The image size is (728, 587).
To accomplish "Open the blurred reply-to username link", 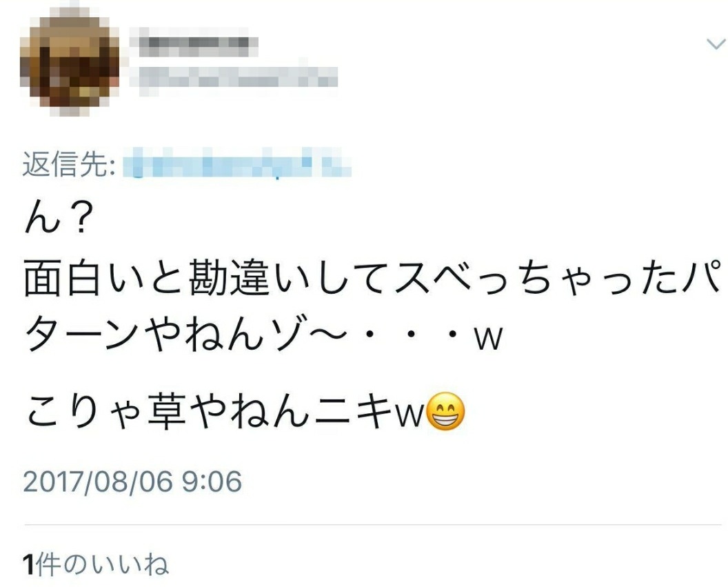I will [236, 163].
